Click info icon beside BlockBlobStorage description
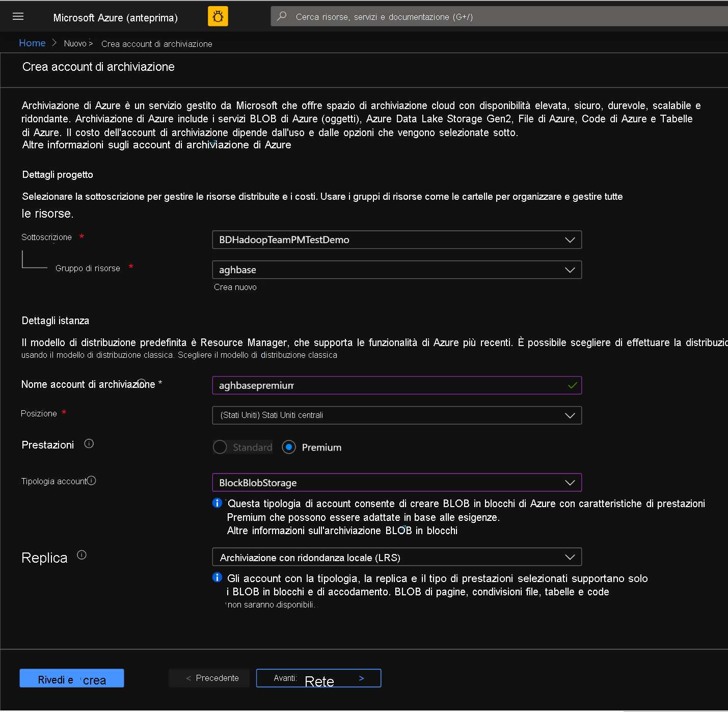This screenshot has width=728, height=712. (x=217, y=503)
